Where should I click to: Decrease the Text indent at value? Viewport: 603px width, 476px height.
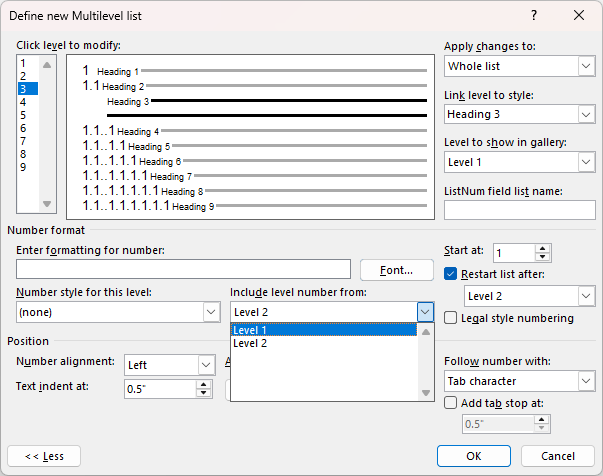click(203, 393)
